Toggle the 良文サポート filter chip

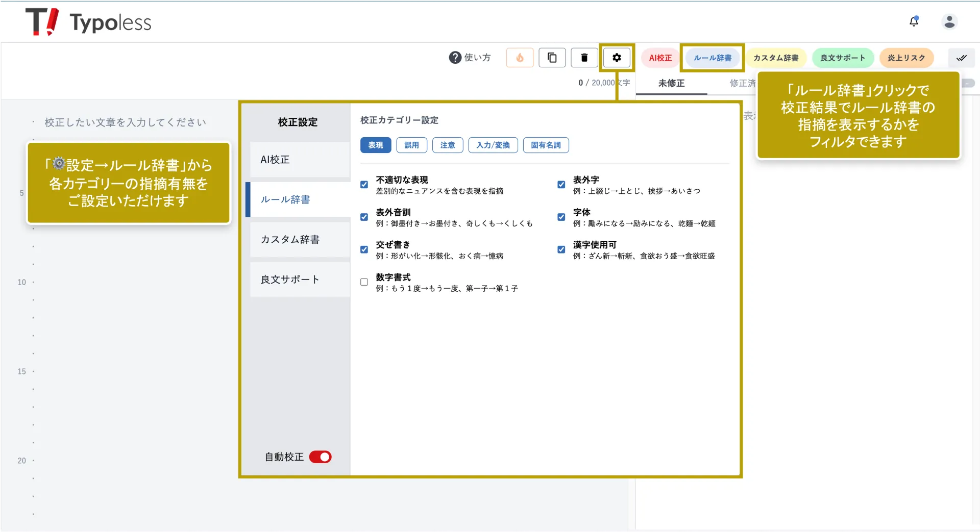click(x=843, y=58)
